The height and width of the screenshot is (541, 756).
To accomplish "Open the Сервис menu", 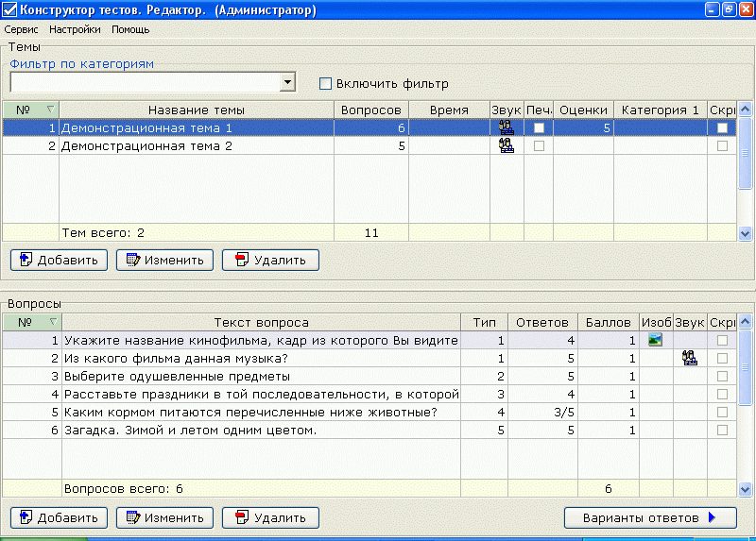I will coord(21,29).
